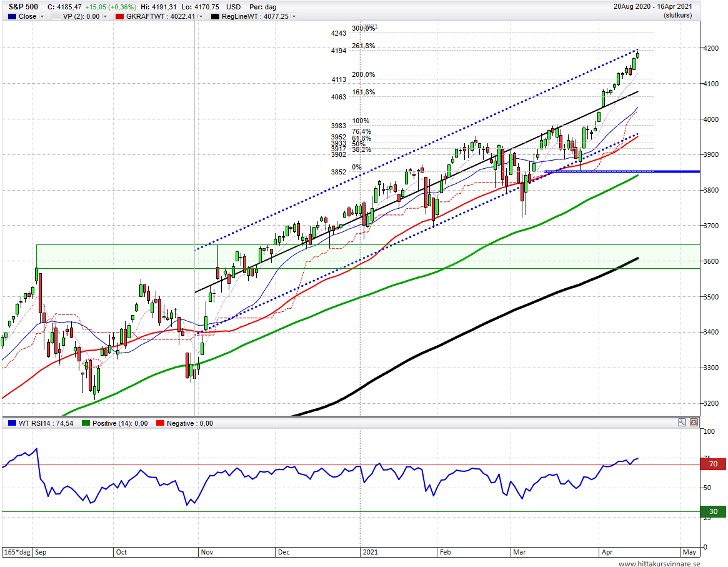Click the red RSI 70 level marker

(x=713, y=464)
